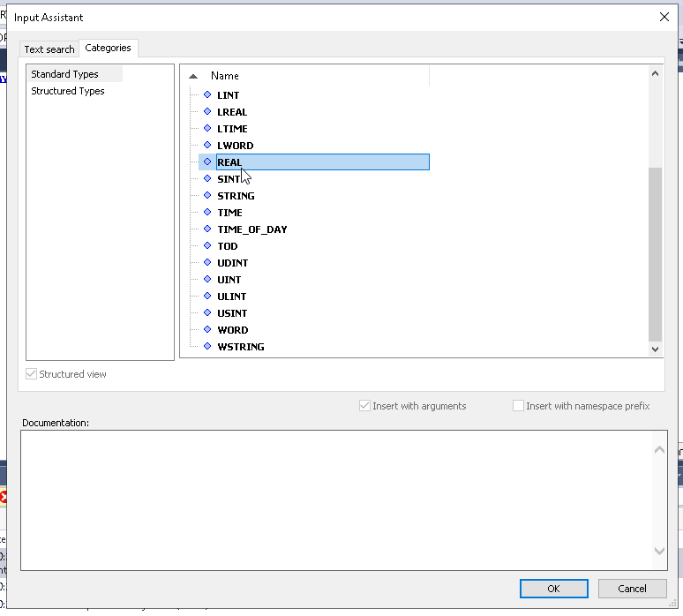Click the diamond icon beside TIME_OF_DAY
Viewport: 683px width, 616px height.
[207, 229]
